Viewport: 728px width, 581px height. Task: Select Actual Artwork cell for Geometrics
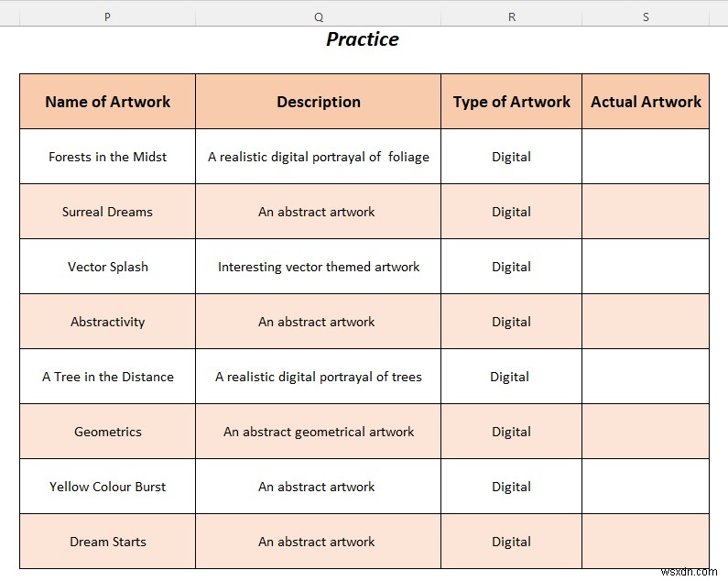[646, 432]
